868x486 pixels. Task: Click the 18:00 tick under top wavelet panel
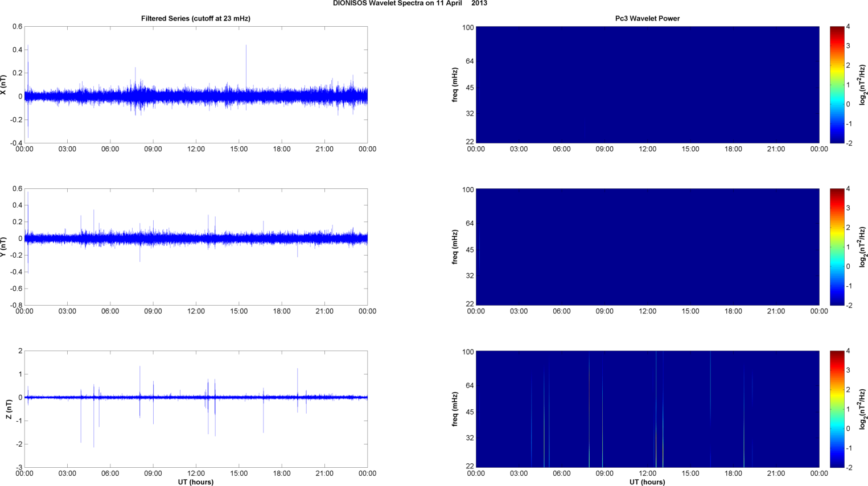tap(733, 149)
